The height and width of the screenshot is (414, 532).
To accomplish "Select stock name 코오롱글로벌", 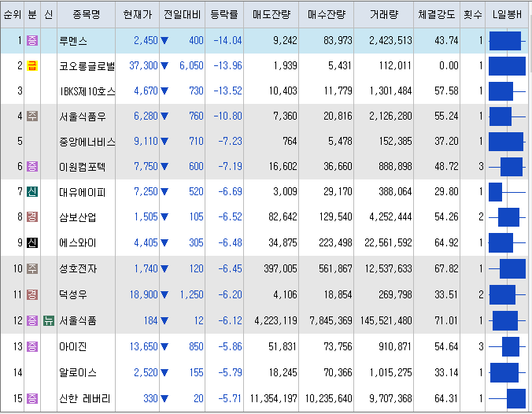I will point(87,65).
